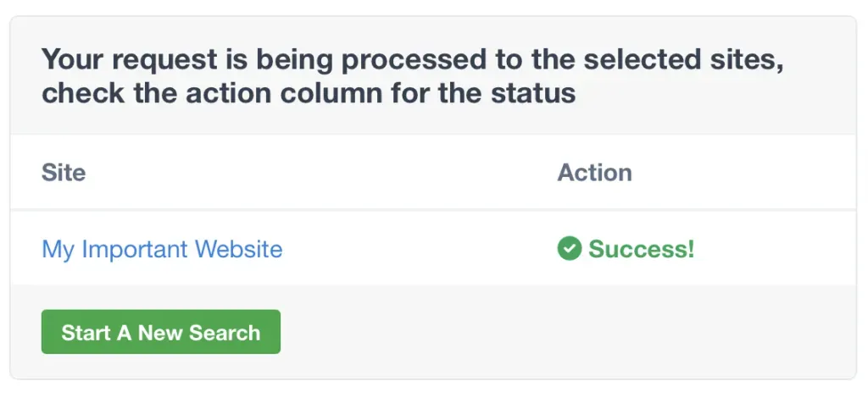Screen dimensions: 868x403
Task: Select the circled check icon beside Success!
Action: point(569,249)
